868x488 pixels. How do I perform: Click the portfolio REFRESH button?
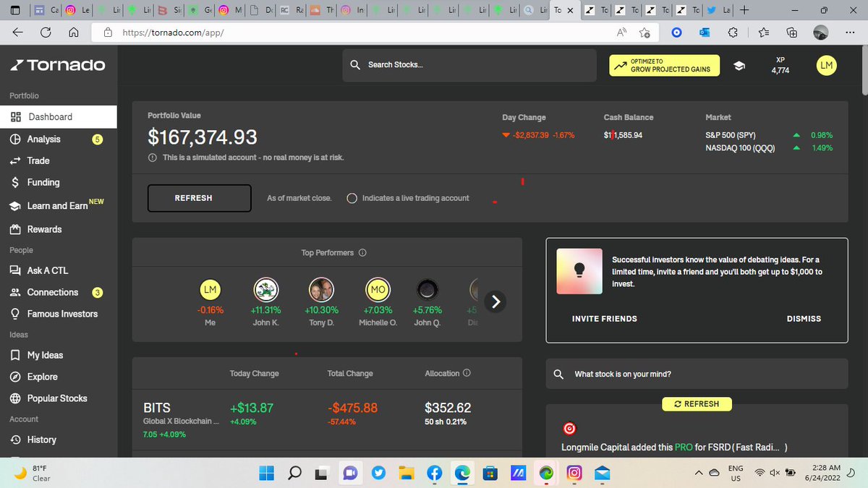(x=200, y=198)
